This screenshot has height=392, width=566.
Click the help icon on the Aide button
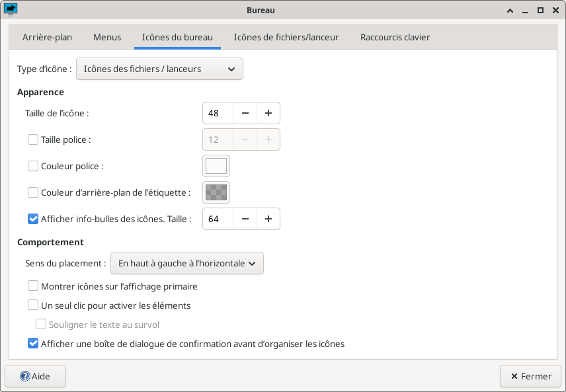point(25,376)
